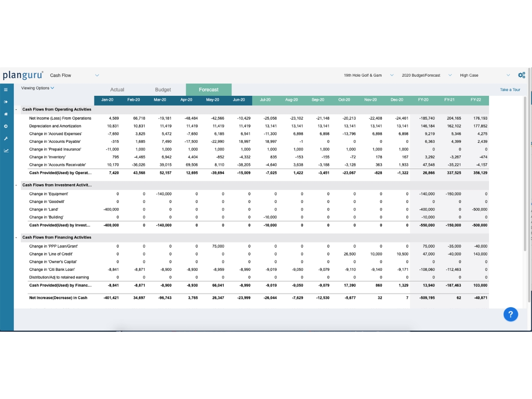Image resolution: width=532 pixels, height=399 pixels.
Task: Click the Change in 'Accounts Payable' label
Action: (55, 141)
